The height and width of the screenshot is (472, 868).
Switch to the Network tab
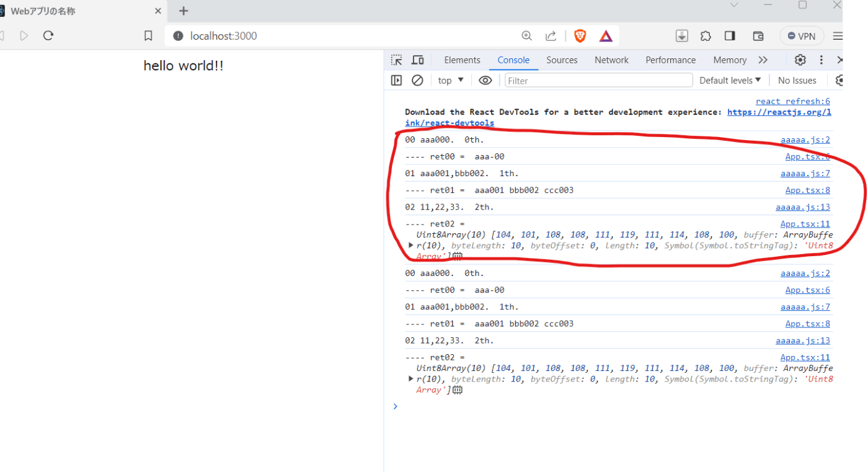(611, 60)
